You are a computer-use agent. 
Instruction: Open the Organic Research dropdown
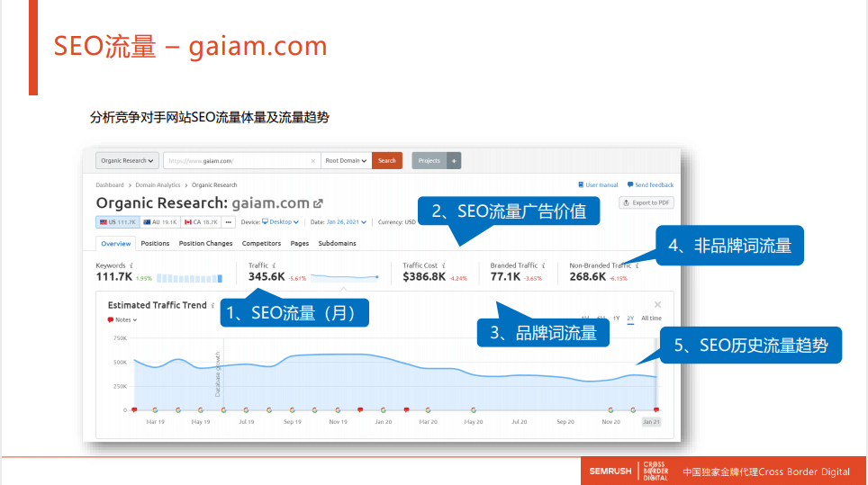[127, 161]
